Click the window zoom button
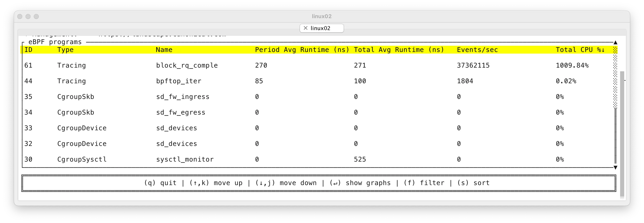The width and height of the screenshot is (644, 223). [x=36, y=16]
